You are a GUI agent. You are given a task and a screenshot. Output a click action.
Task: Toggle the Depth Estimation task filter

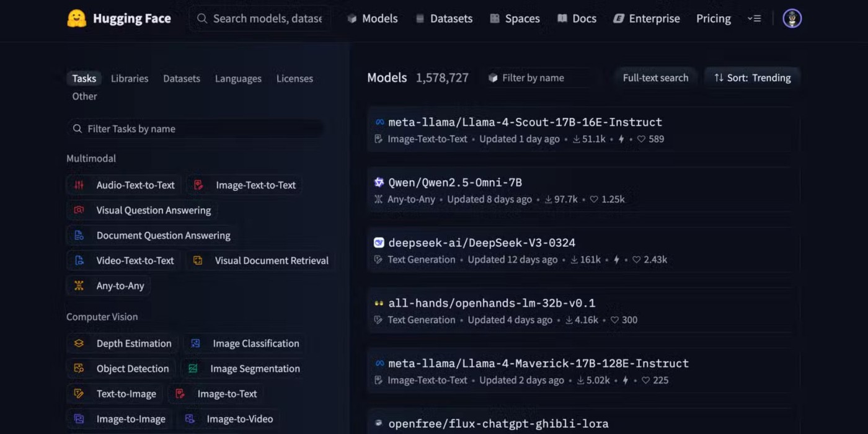pyautogui.click(x=123, y=343)
